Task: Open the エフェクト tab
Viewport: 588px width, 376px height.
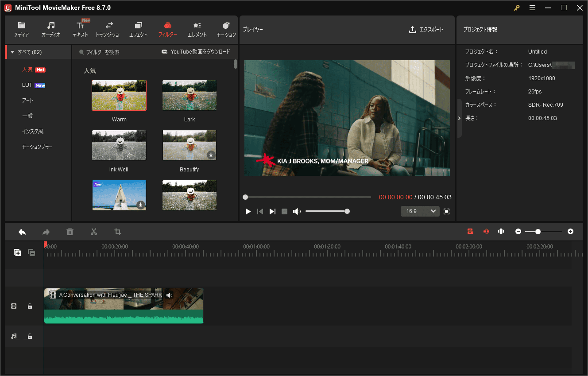Action: tap(138, 30)
